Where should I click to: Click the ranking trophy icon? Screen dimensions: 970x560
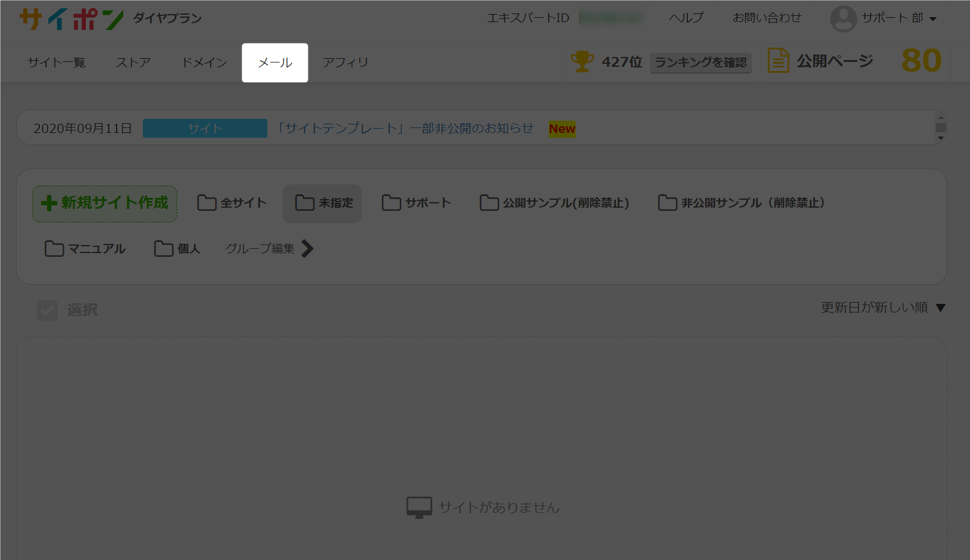pyautogui.click(x=582, y=61)
